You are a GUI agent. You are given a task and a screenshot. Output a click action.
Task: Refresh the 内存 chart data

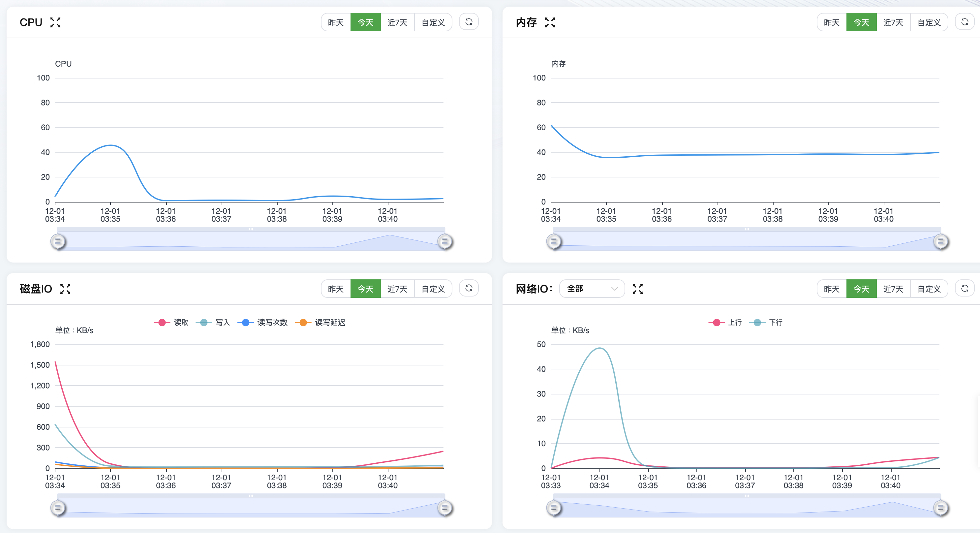(x=965, y=22)
